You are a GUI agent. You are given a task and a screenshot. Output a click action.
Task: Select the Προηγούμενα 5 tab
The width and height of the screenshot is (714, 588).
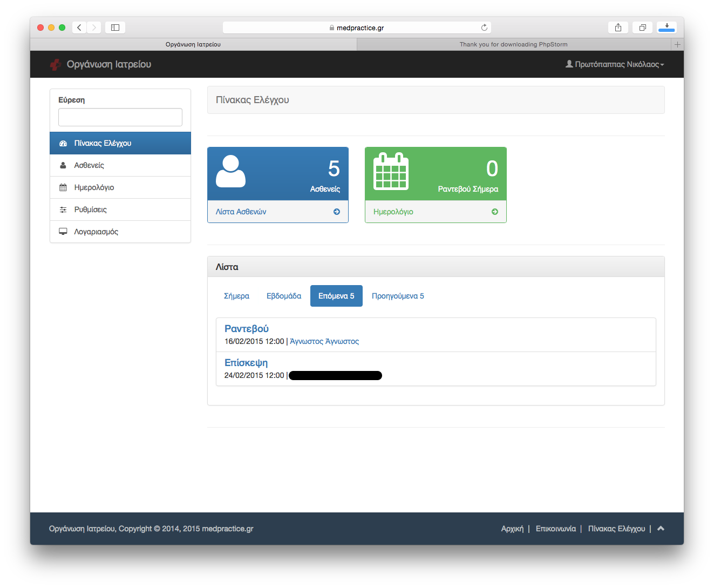[x=398, y=296]
